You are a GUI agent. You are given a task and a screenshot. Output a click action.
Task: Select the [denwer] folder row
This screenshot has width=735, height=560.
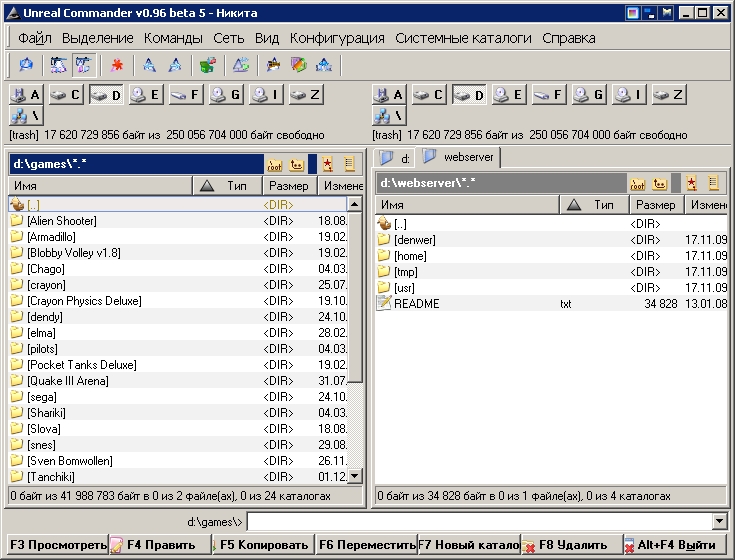pos(552,240)
